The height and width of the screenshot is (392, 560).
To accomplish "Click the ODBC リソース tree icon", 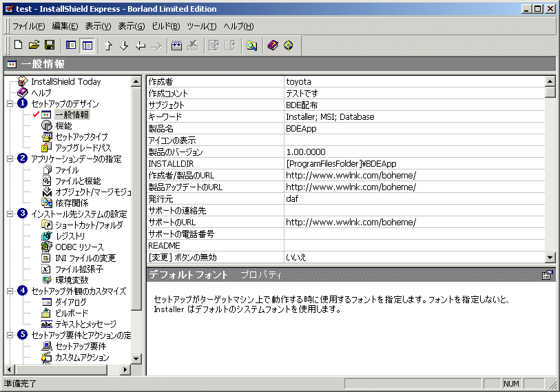I will (46, 247).
